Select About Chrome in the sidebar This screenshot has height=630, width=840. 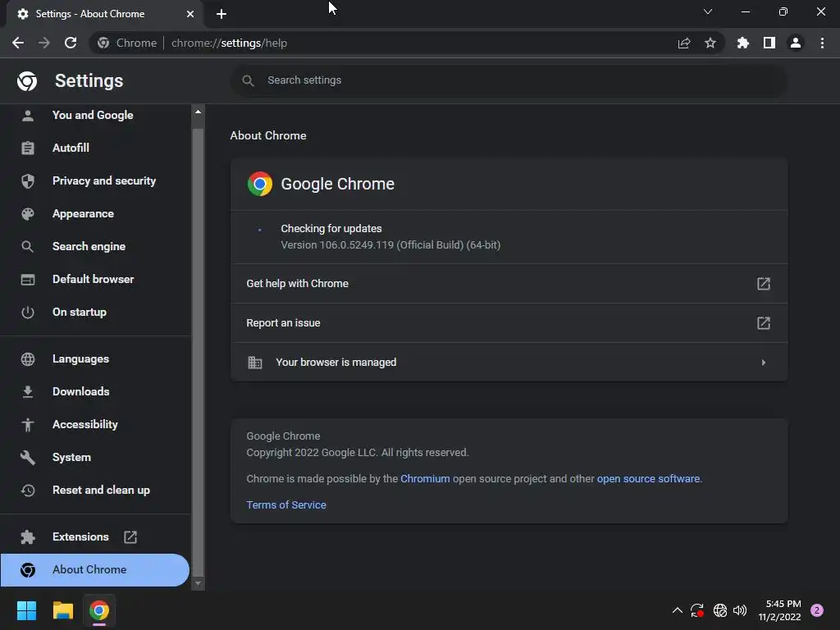pos(95,570)
